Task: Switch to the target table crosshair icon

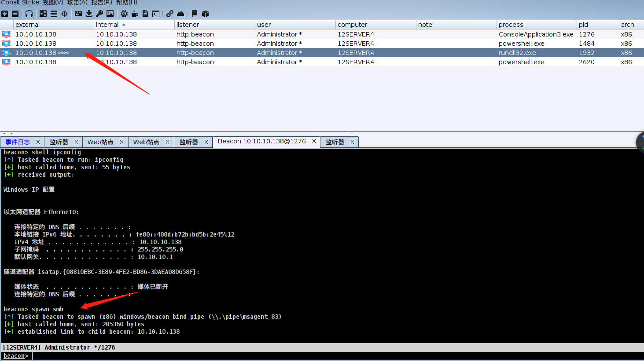Action: pos(64,14)
